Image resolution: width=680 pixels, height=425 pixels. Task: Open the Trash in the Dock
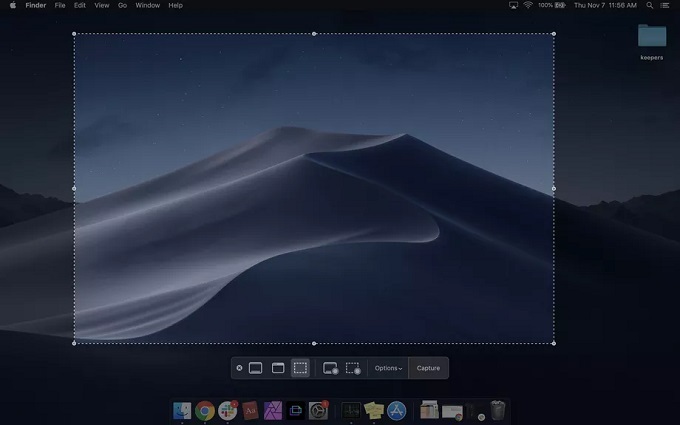498,410
